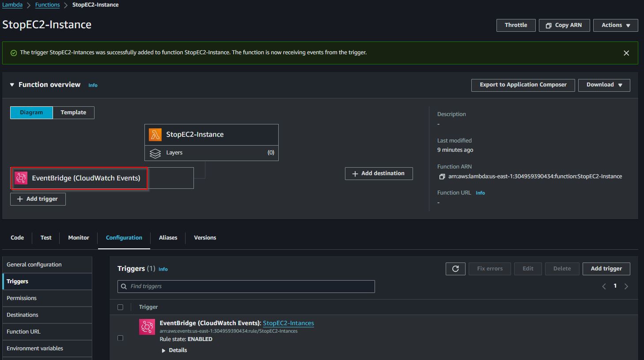Viewport: 644px width, 360px height.
Task: Click the Trigger column header
Action: pyautogui.click(x=148, y=307)
